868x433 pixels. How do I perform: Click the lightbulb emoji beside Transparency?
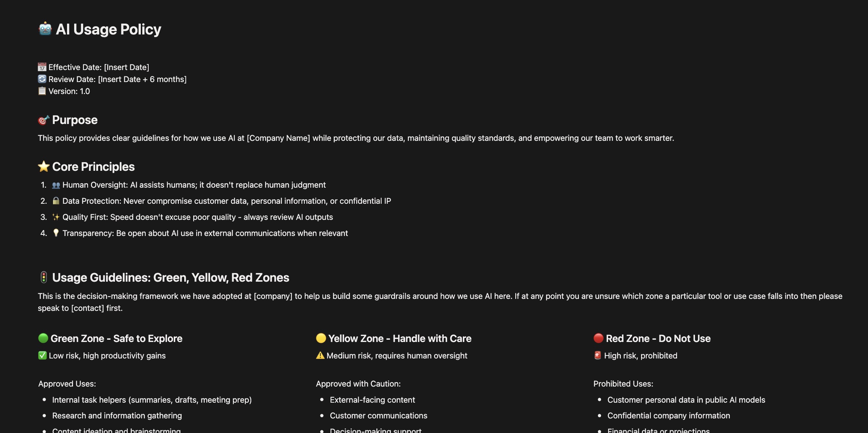tap(56, 233)
